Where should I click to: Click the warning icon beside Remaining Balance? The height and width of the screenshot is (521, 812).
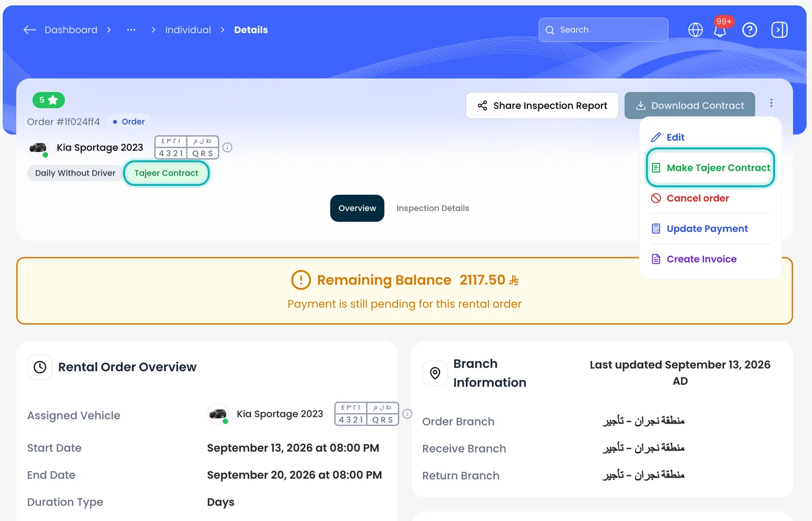click(x=300, y=280)
